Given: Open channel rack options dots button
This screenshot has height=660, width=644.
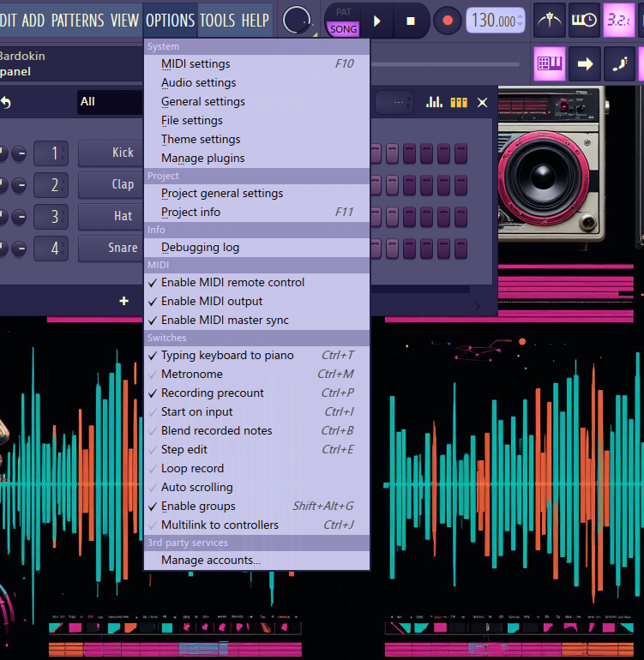Looking at the screenshot, I should click(x=395, y=102).
